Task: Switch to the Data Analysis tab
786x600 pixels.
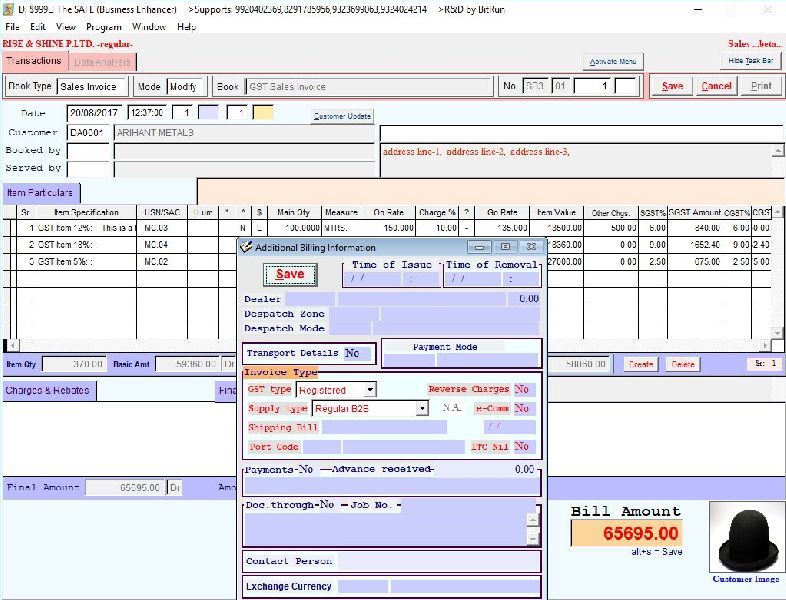Action: click(x=102, y=62)
